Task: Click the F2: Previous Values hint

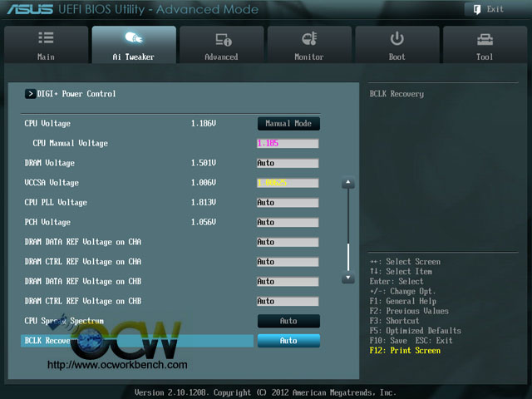Action: 409,311
